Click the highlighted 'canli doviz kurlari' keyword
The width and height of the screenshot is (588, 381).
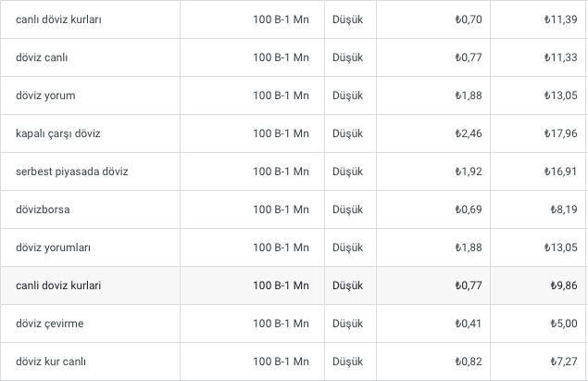(x=58, y=286)
